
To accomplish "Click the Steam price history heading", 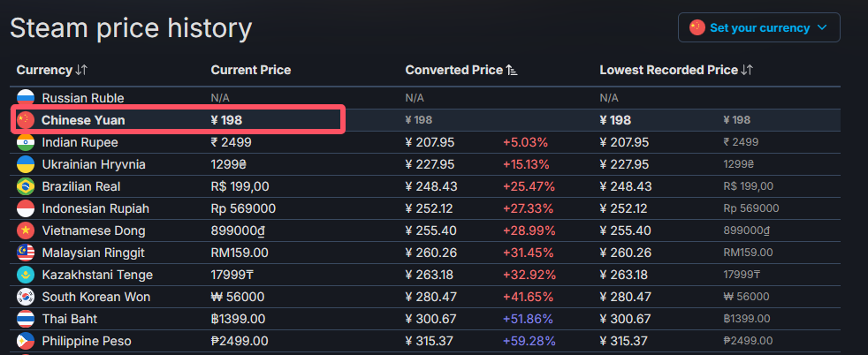I will pos(131,28).
